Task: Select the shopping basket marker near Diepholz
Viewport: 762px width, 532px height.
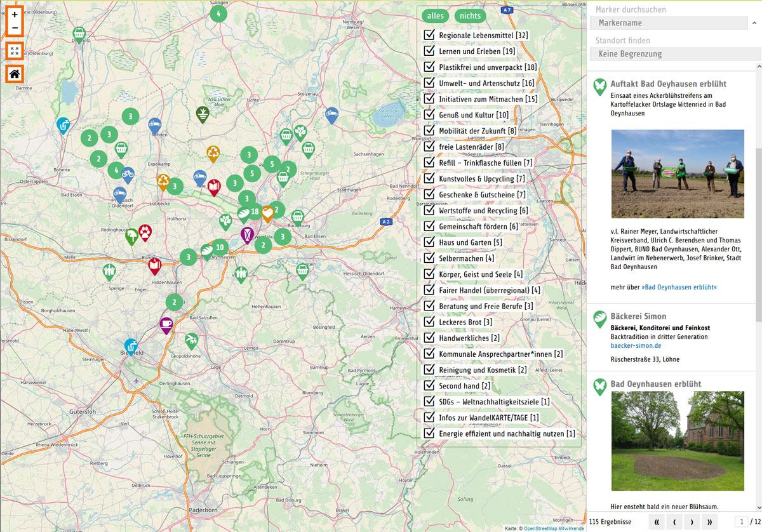Action: [79, 34]
